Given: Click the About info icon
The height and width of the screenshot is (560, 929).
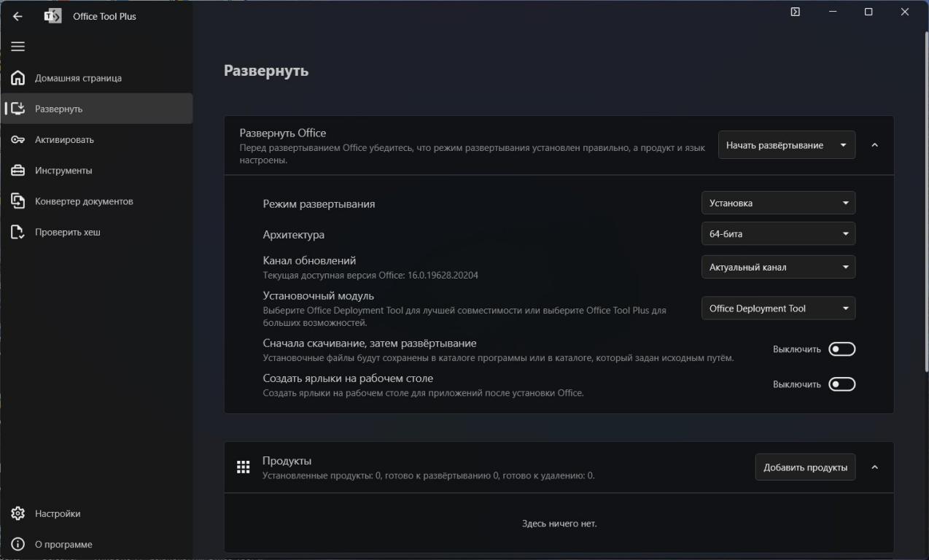Looking at the screenshot, I should coord(18,544).
